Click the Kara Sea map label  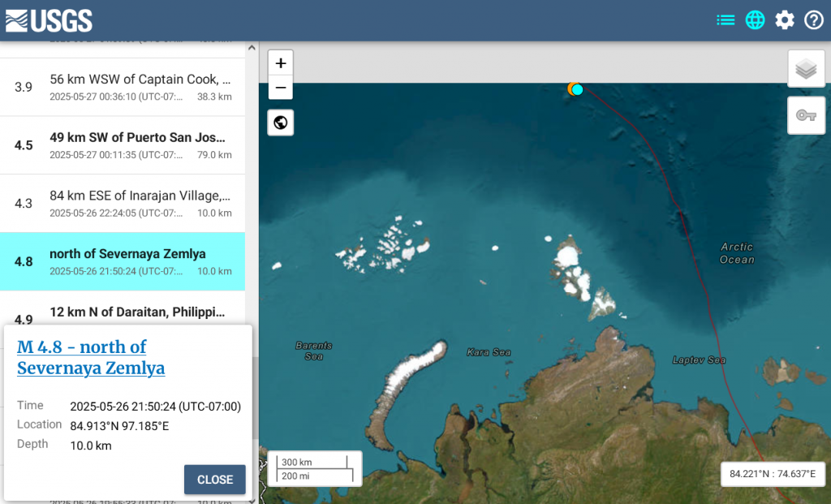point(489,352)
